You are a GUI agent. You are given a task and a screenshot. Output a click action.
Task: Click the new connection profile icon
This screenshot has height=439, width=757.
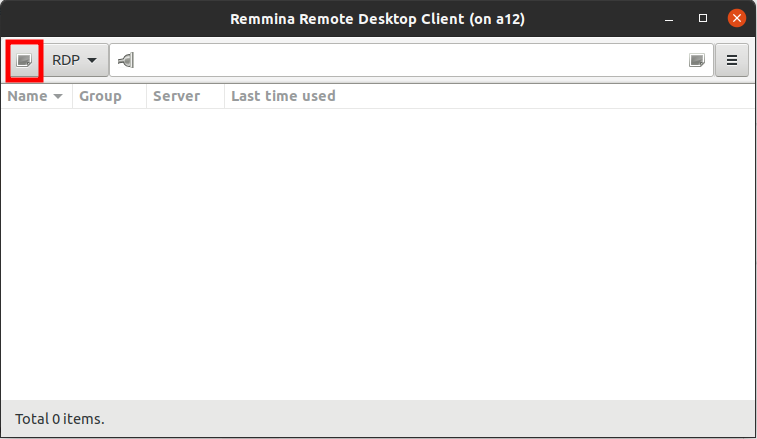[x=24, y=60]
